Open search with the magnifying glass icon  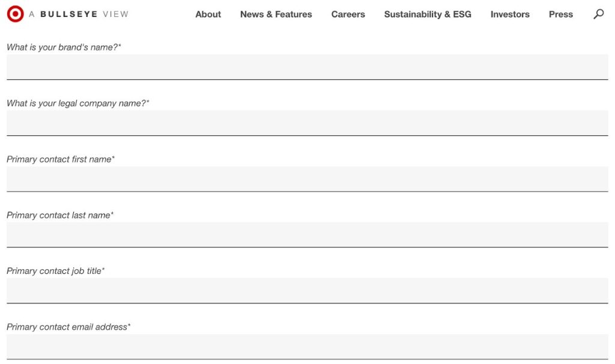tap(598, 14)
